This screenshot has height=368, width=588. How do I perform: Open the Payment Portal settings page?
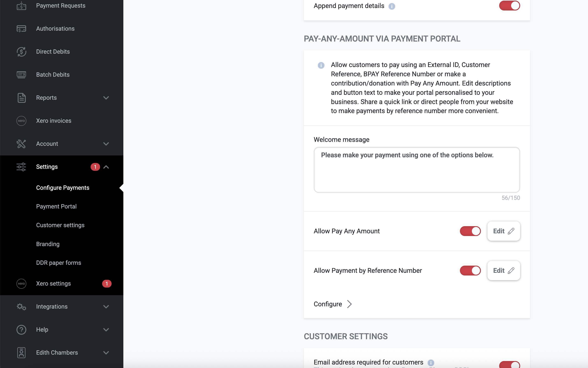[56, 206]
